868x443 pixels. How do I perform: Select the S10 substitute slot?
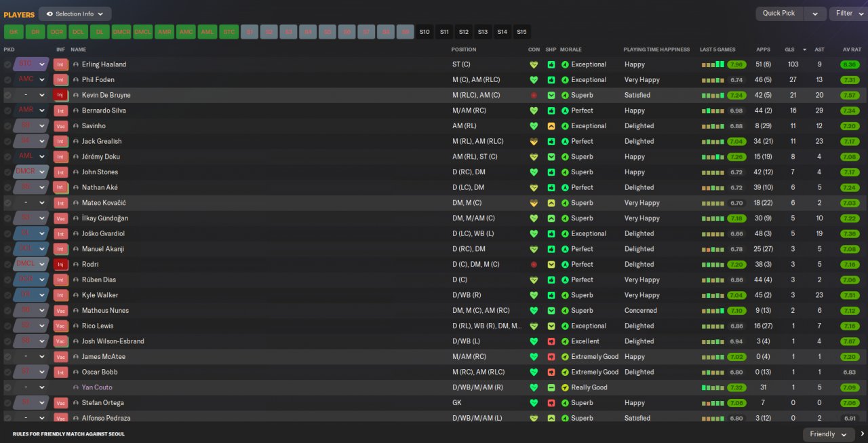(425, 32)
